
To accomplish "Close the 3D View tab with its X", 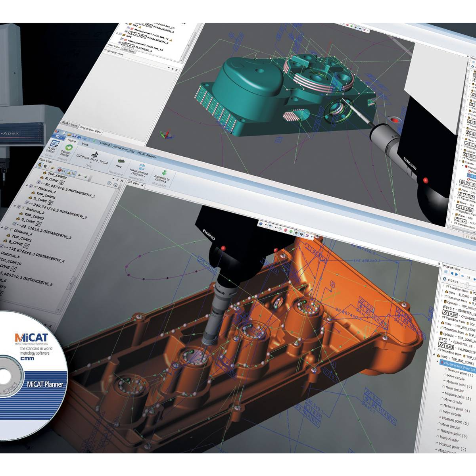I will [x=142, y=185].
